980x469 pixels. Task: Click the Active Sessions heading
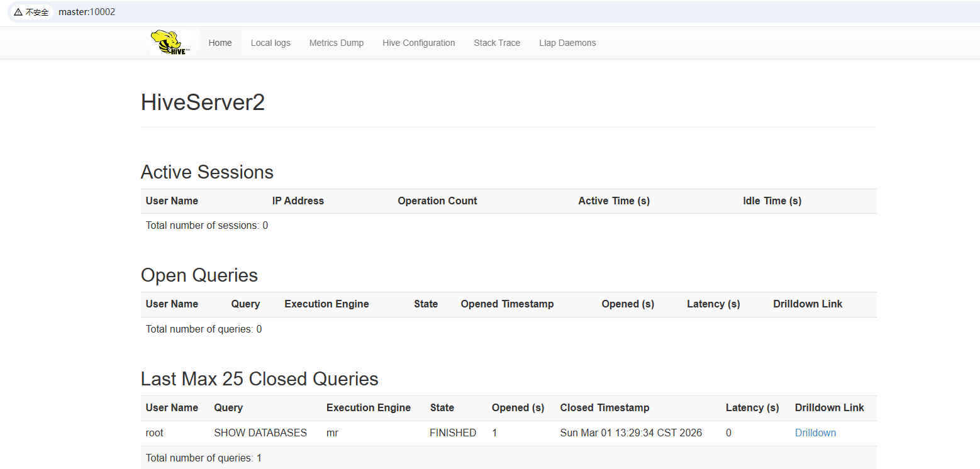[207, 172]
